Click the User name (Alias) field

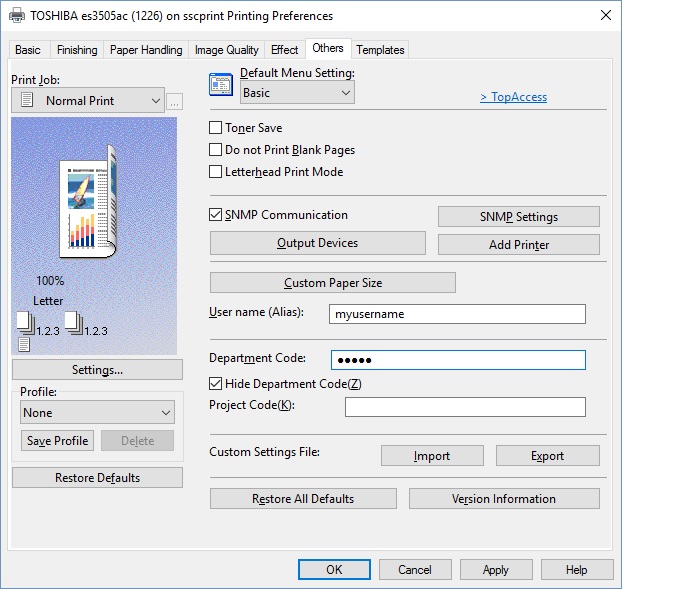click(x=457, y=314)
